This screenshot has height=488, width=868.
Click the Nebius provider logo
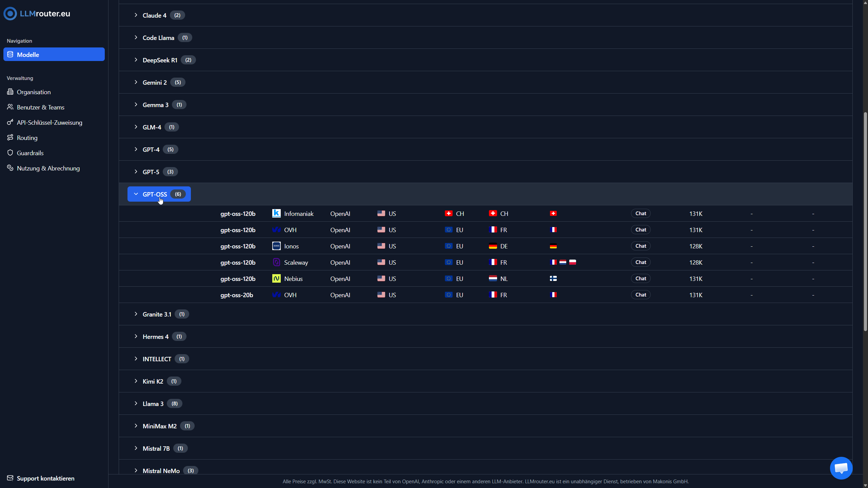[x=276, y=279]
